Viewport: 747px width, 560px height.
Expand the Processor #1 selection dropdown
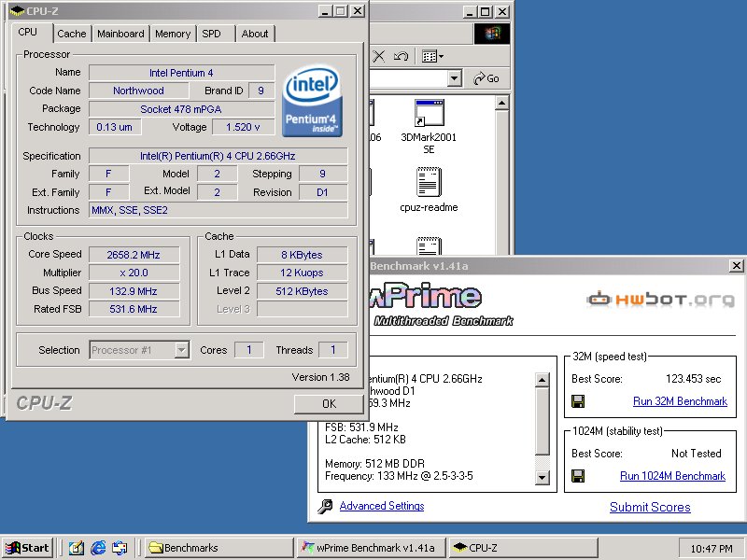[x=181, y=350]
